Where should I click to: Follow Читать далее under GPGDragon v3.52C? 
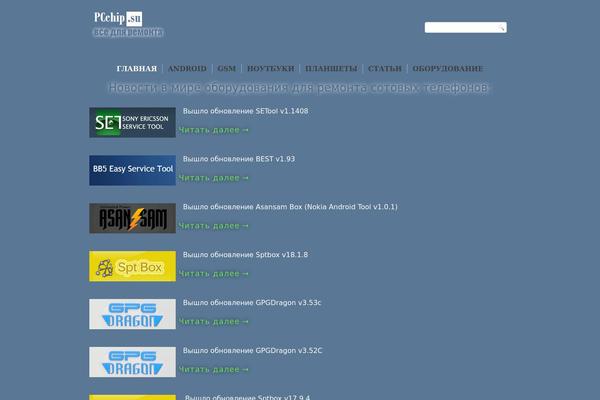click(x=214, y=369)
